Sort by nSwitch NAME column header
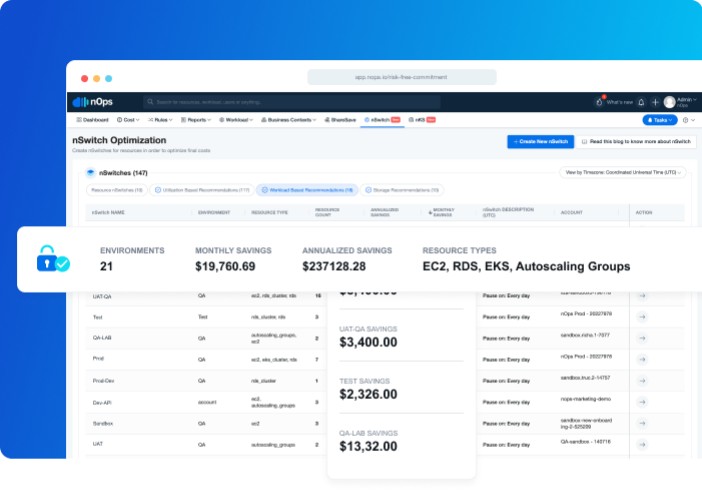 pos(108,213)
